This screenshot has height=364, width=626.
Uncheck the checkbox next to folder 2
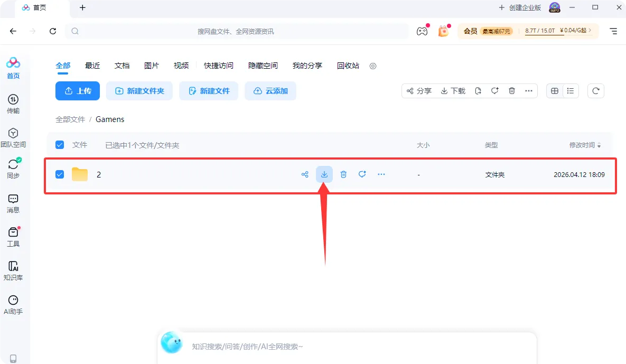tap(59, 174)
